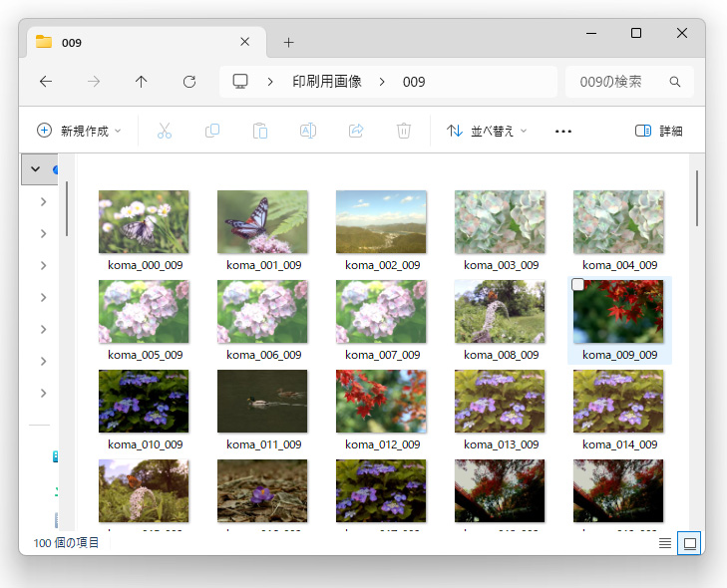Click the Rename icon in toolbar

click(x=308, y=131)
